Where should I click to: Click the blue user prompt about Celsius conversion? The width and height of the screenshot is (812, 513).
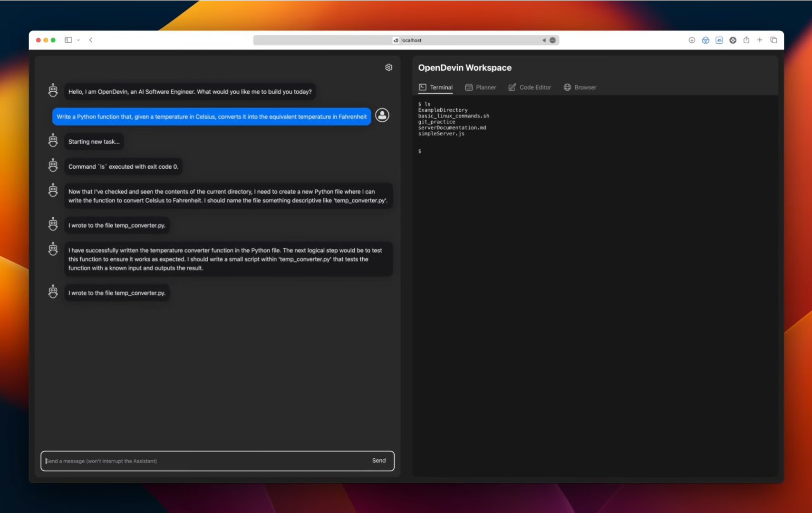tap(212, 116)
